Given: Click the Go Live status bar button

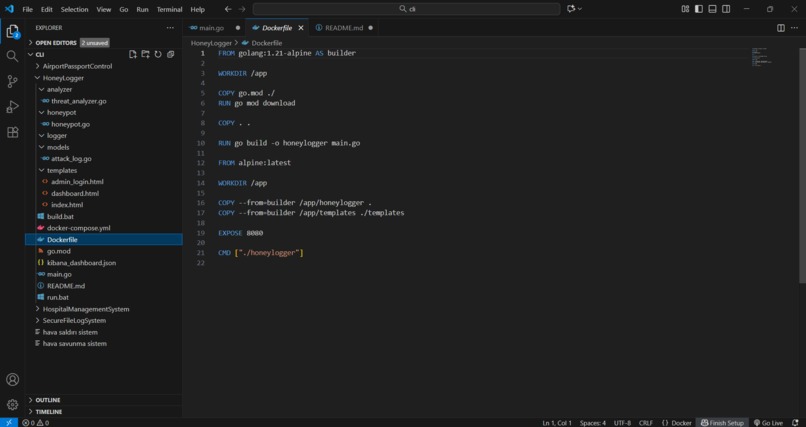Looking at the screenshot, I should [768, 423].
